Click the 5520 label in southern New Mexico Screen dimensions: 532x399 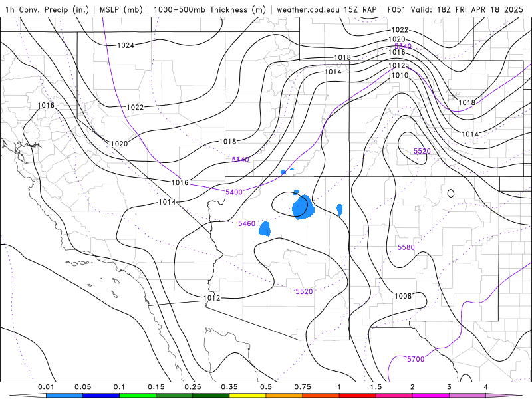pyautogui.click(x=304, y=291)
